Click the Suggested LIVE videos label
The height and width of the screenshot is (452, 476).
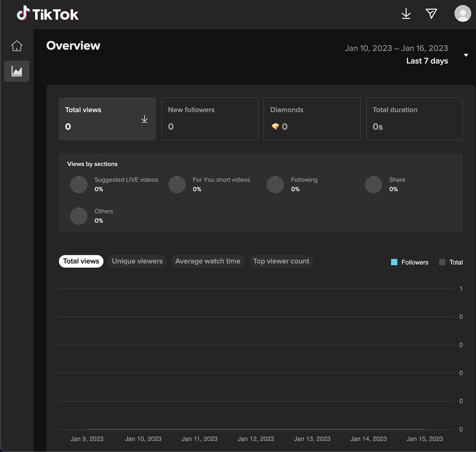coord(126,180)
